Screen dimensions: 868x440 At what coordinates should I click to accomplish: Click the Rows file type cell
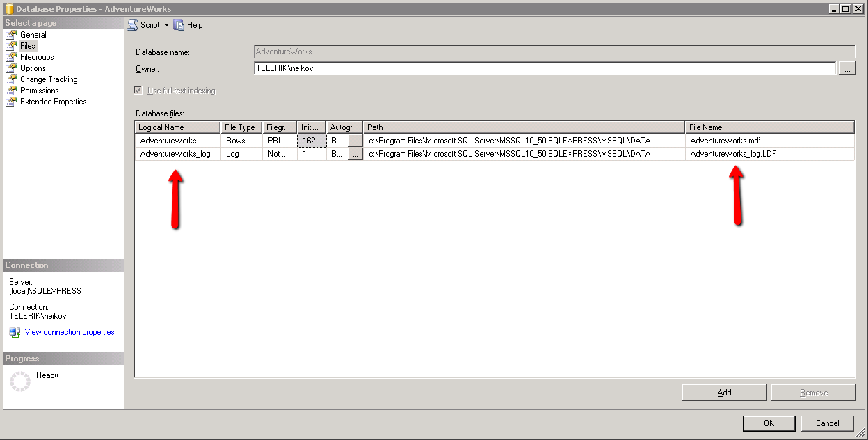241,141
